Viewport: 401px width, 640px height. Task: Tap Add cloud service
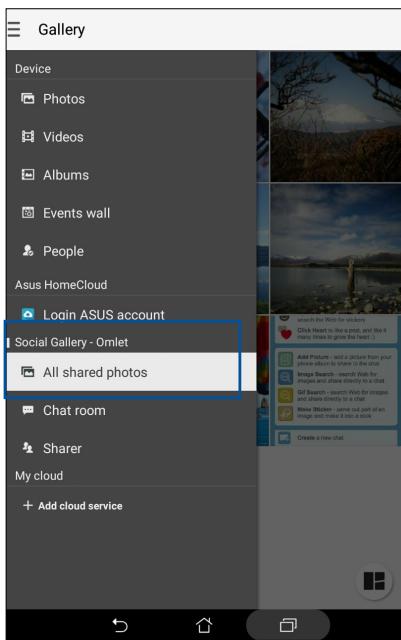click(x=131, y=505)
